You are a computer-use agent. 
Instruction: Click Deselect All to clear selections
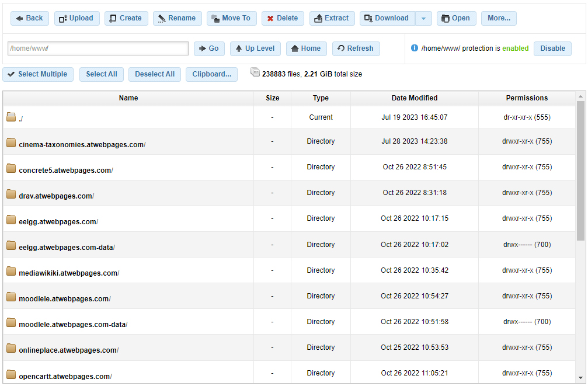pyautogui.click(x=154, y=74)
